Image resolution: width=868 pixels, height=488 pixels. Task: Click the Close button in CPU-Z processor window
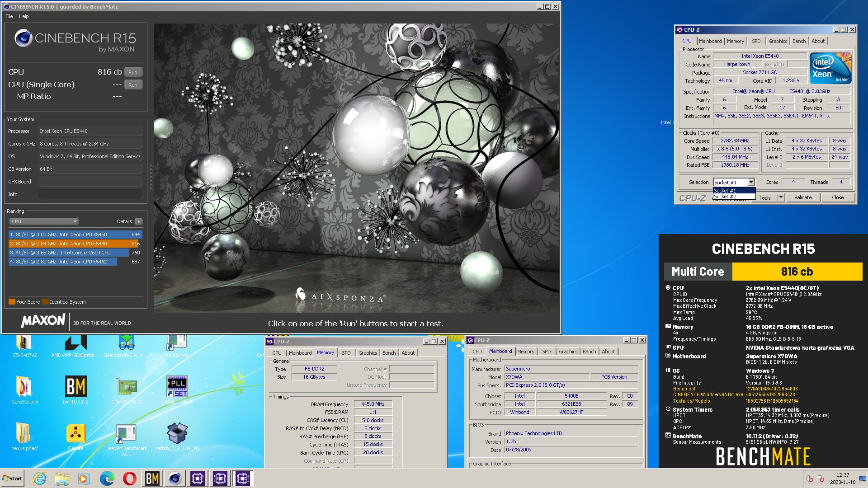[x=838, y=197]
